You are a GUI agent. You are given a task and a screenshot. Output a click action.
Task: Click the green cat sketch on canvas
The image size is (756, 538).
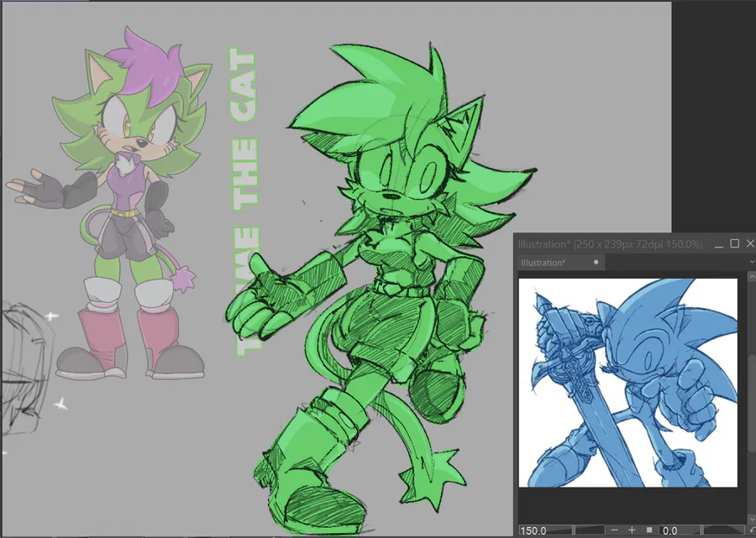tap(381, 289)
